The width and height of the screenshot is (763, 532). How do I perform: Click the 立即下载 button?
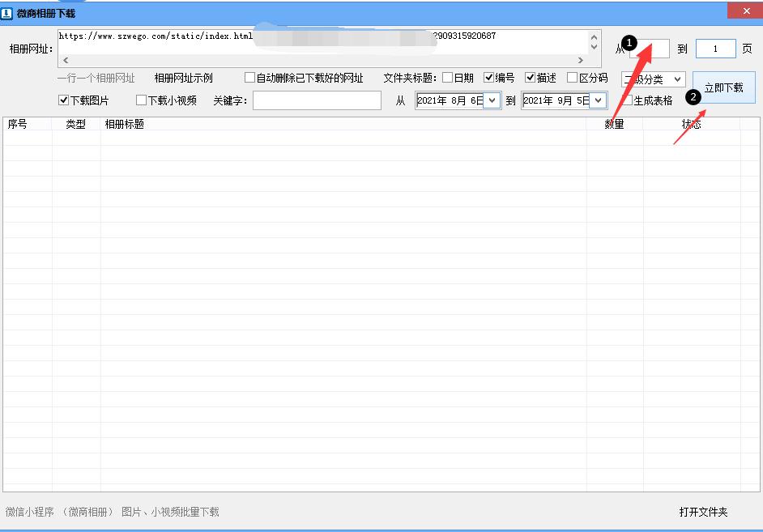(x=723, y=87)
